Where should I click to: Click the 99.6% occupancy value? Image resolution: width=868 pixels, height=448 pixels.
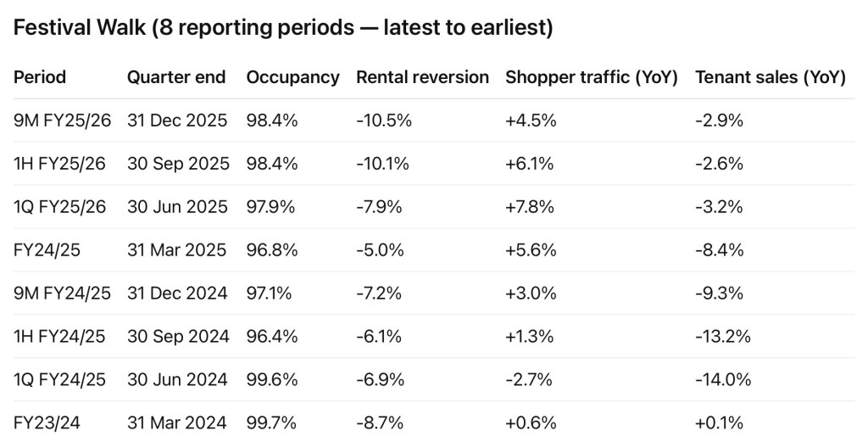[x=271, y=379]
